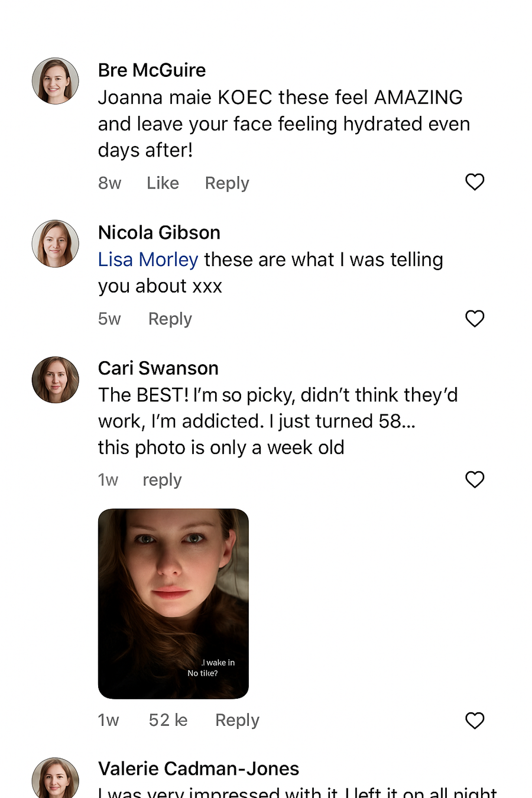Select the 1w timestamp under the photo

click(x=108, y=720)
